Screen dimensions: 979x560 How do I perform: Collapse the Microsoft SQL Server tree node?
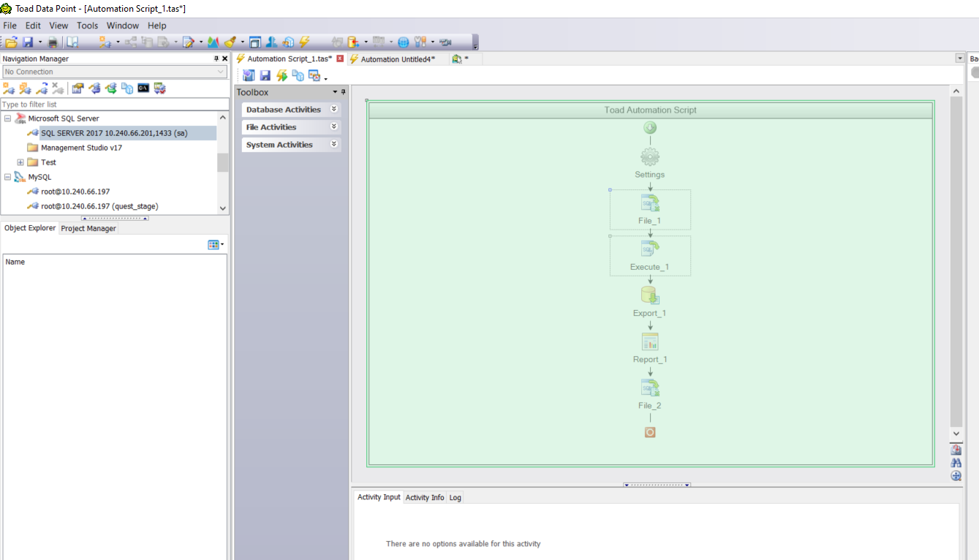pyautogui.click(x=7, y=118)
